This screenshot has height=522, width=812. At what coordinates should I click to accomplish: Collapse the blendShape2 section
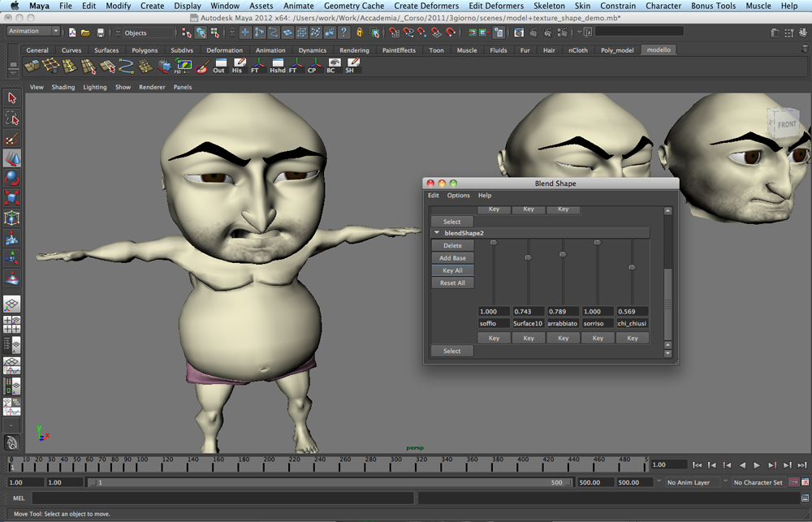[436, 232]
